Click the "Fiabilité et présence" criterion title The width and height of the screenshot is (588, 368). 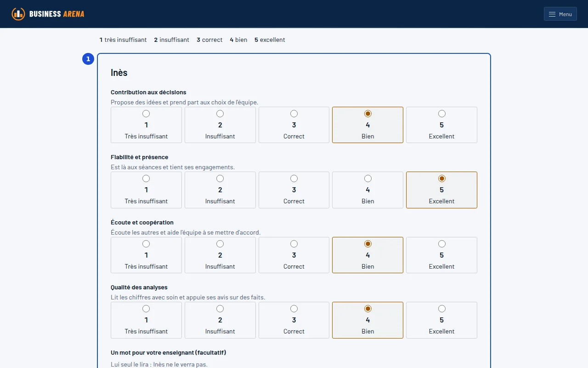(140, 157)
